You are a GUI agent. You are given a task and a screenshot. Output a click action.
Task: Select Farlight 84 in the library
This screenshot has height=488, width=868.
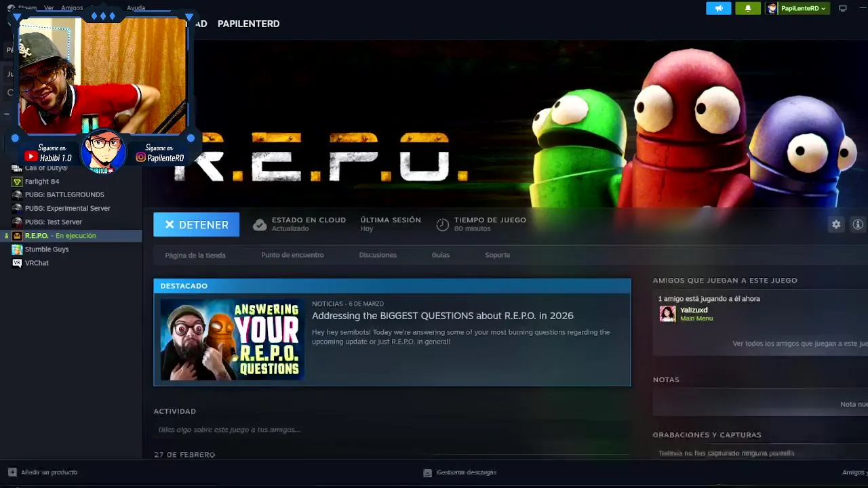(42, 182)
